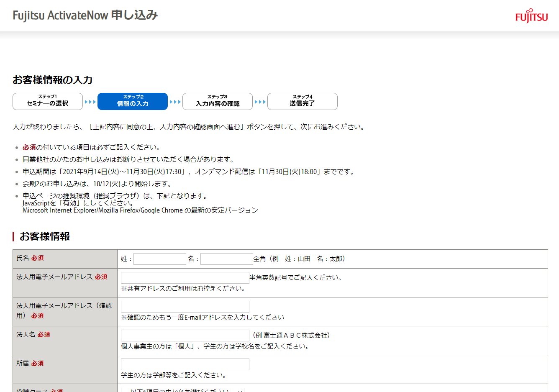
Task: Click the 氏名 必須 label cell
Action: coord(65,259)
